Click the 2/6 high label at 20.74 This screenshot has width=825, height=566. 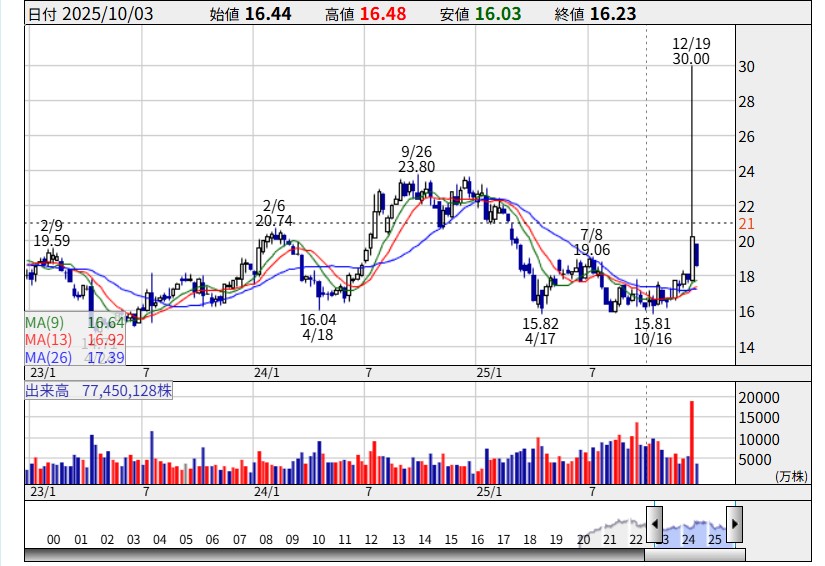coord(274,212)
